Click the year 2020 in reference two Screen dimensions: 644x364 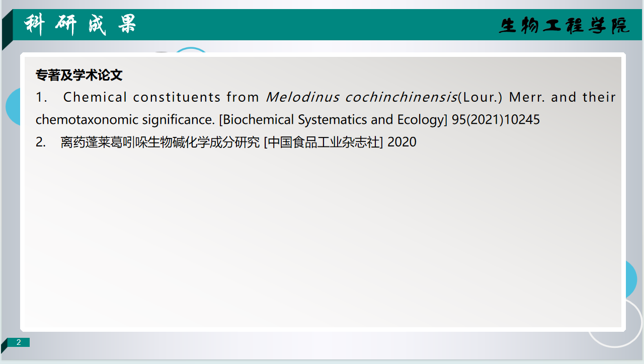coord(402,142)
